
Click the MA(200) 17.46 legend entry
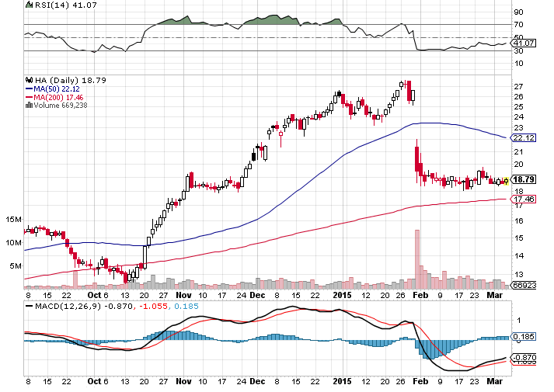58,97
